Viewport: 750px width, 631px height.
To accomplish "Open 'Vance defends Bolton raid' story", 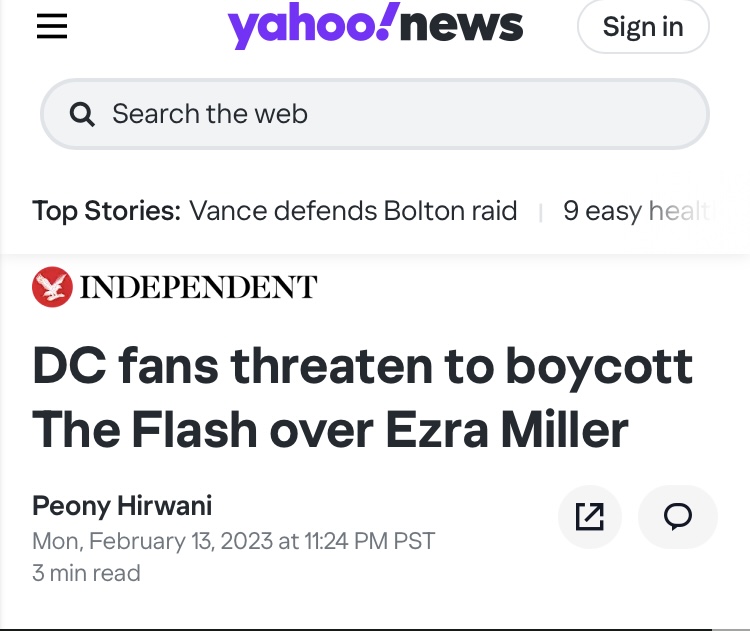I will pyautogui.click(x=353, y=211).
